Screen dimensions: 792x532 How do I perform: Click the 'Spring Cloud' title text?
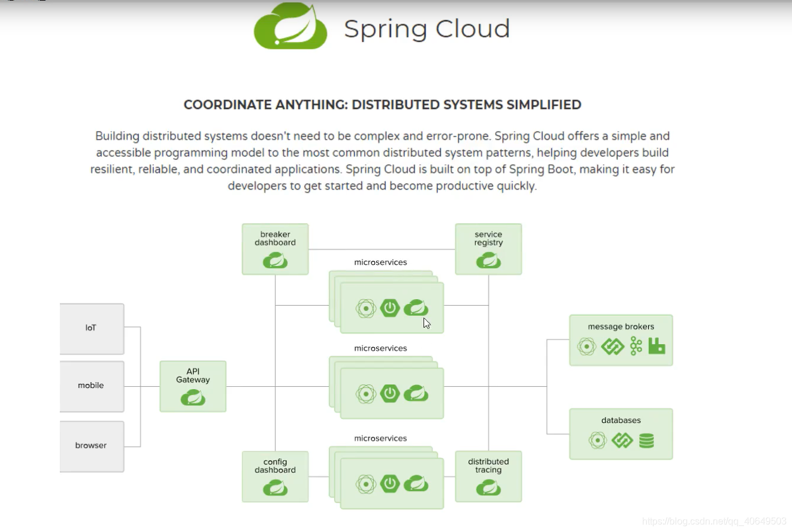click(x=427, y=29)
